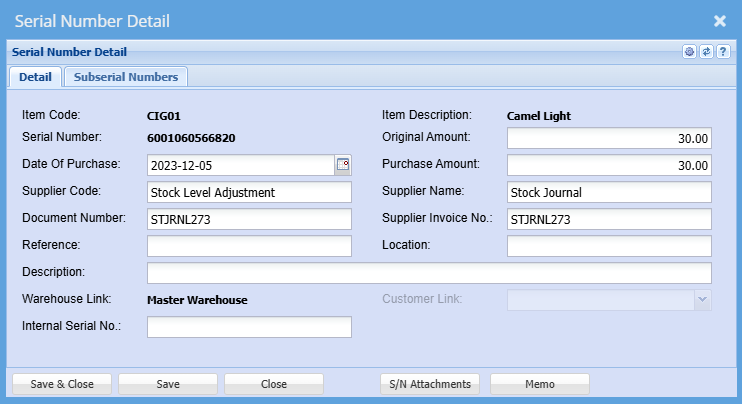Click the gear settings icon in panel header
Viewport: 742px width, 404px height.
[689, 51]
